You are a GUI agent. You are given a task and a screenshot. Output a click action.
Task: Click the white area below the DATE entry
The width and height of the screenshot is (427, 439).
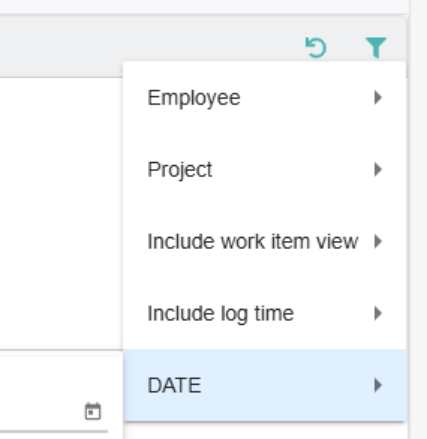[265, 431]
